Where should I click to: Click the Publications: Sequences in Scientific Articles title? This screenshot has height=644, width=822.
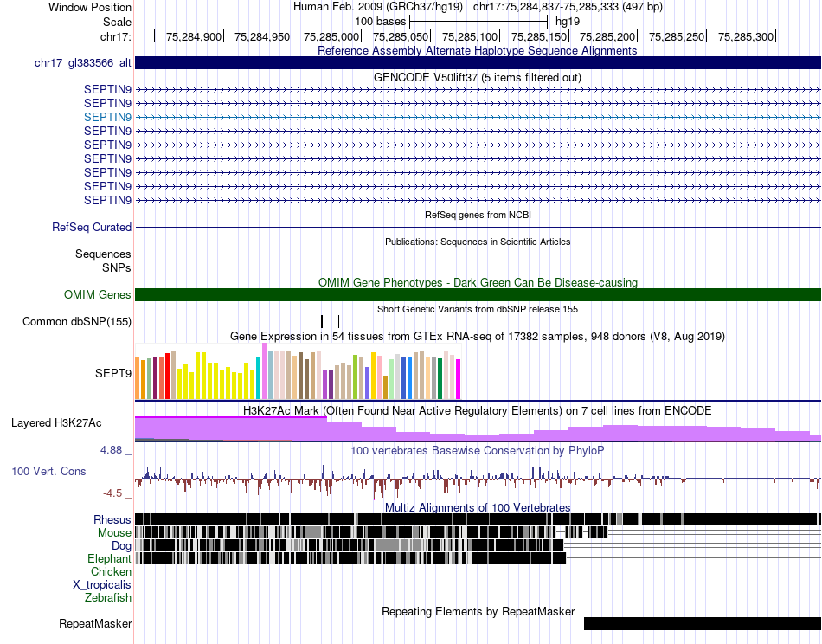[478, 241]
